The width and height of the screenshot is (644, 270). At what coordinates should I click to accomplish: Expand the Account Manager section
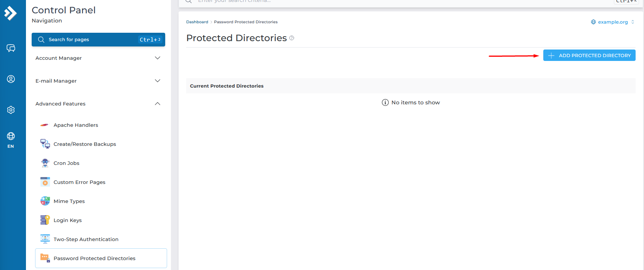pos(98,58)
